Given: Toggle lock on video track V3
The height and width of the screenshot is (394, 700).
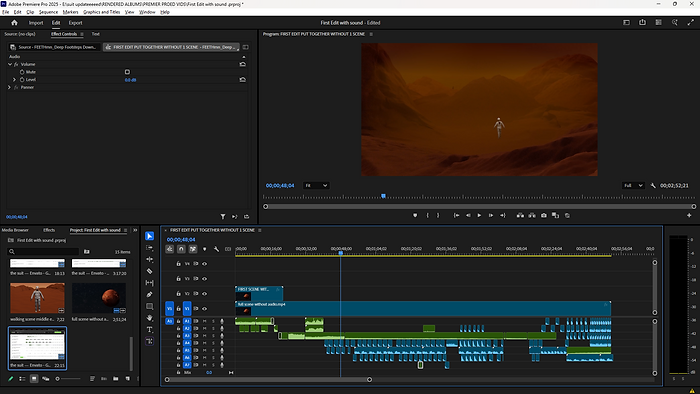Looking at the screenshot, I should pos(179,278).
